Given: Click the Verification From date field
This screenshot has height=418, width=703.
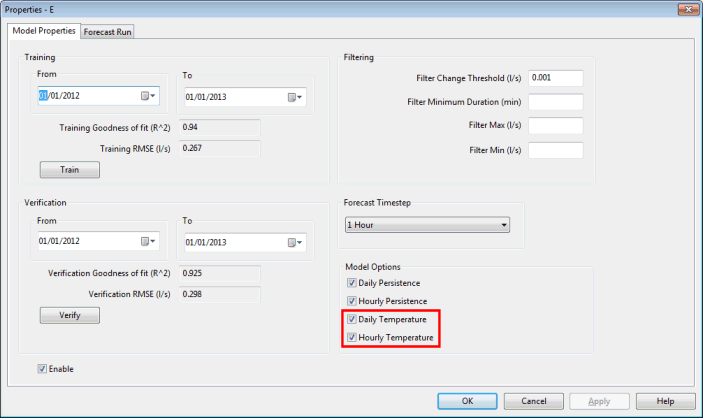Looking at the screenshot, I should (x=99, y=241).
